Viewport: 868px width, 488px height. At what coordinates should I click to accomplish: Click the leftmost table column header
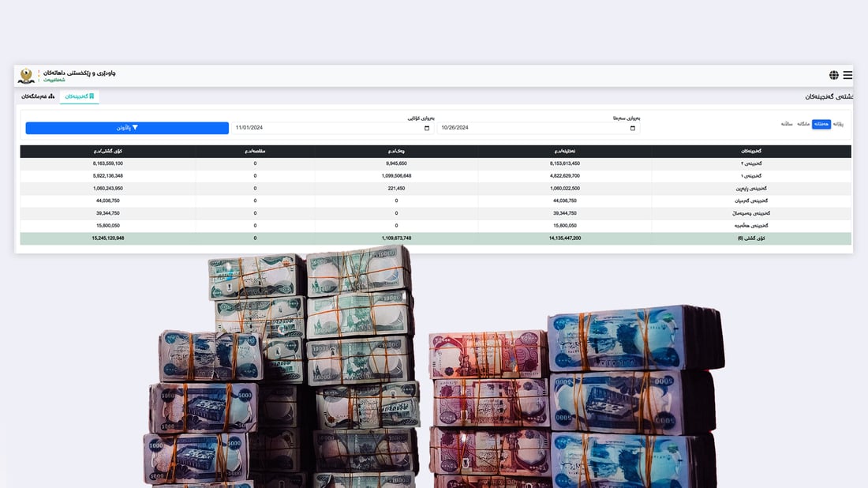pyautogui.click(x=108, y=151)
